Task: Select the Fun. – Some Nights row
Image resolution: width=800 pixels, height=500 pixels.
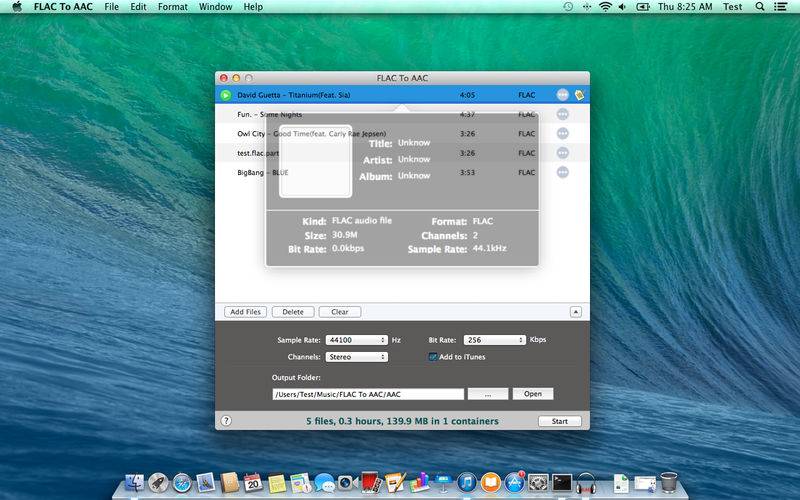Action: [x=402, y=114]
